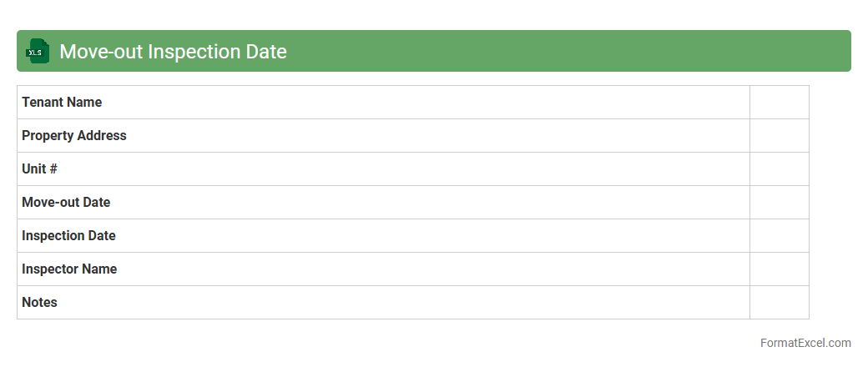Click the empty value cell beside Unit #

click(x=779, y=168)
